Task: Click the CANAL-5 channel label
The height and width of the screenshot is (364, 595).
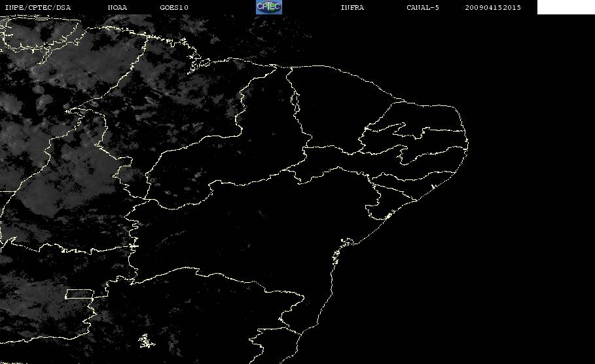Action: (423, 8)
